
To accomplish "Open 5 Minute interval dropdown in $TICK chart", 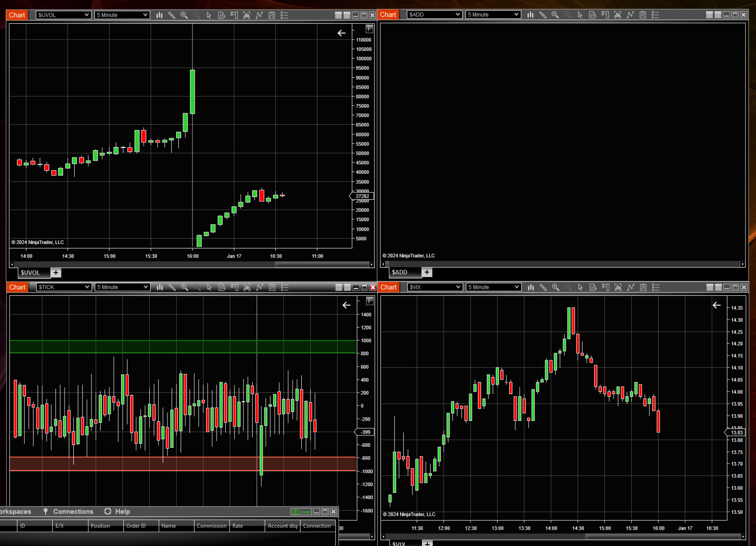I will tap(122, 287).
